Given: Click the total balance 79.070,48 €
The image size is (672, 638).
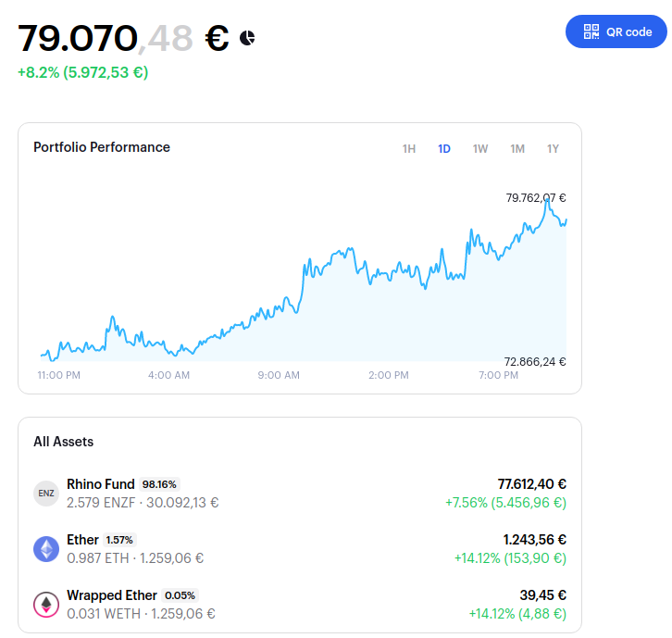Looking at the screenshot, I should point(123,39).
